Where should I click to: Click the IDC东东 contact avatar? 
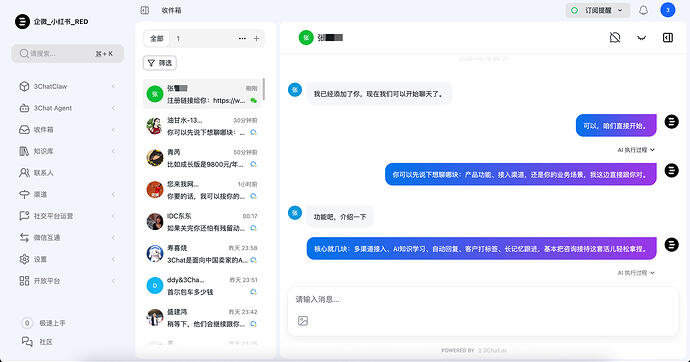click(x=155, y=222)
